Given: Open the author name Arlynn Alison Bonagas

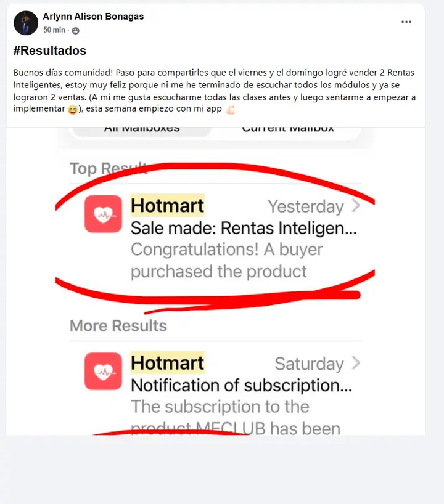Looking at the screenshot, I should [93, 17].
